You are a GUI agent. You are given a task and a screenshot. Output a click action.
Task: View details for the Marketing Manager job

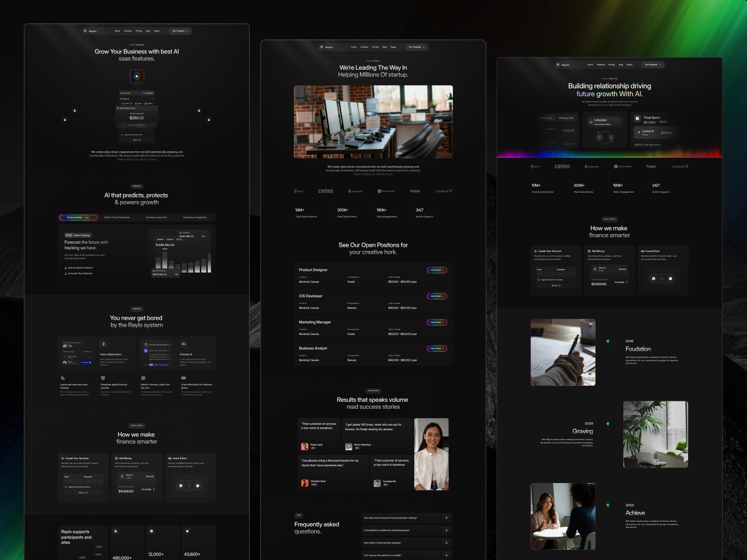437,322
